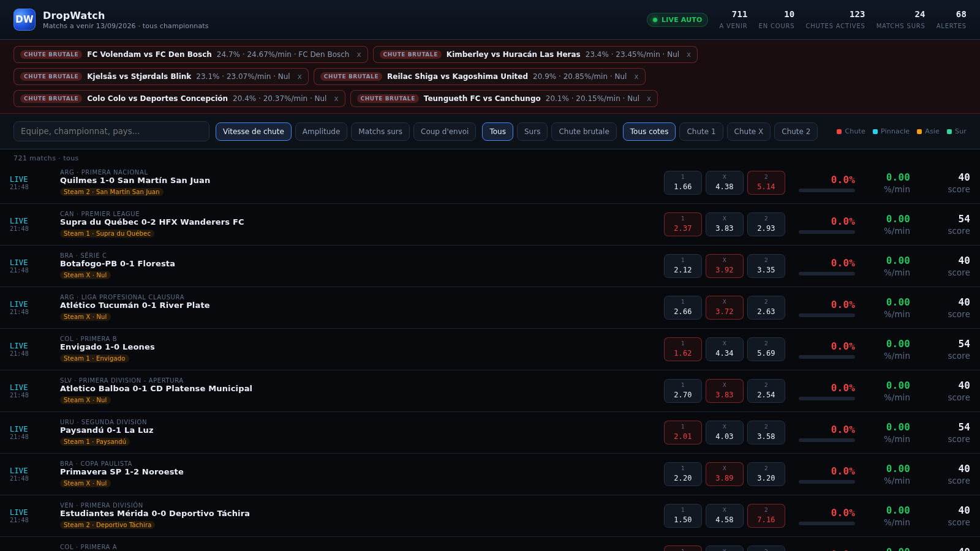Open the 123 CHUTES ACTIVES counter
Image resolution: width=980 pixels, height=551 pixels.
[x=835, y=20]
